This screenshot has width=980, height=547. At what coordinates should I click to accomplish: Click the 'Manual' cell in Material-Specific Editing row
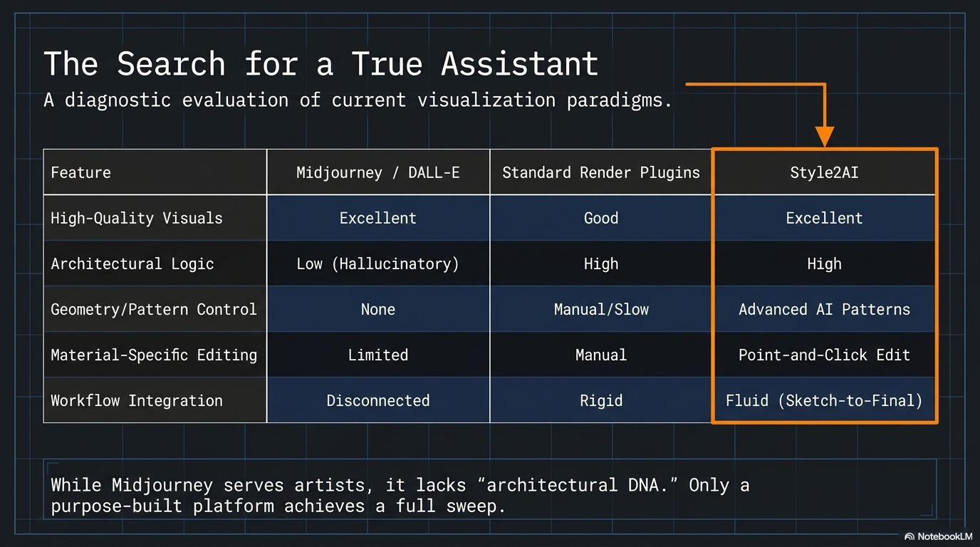(x=601, y=355)
